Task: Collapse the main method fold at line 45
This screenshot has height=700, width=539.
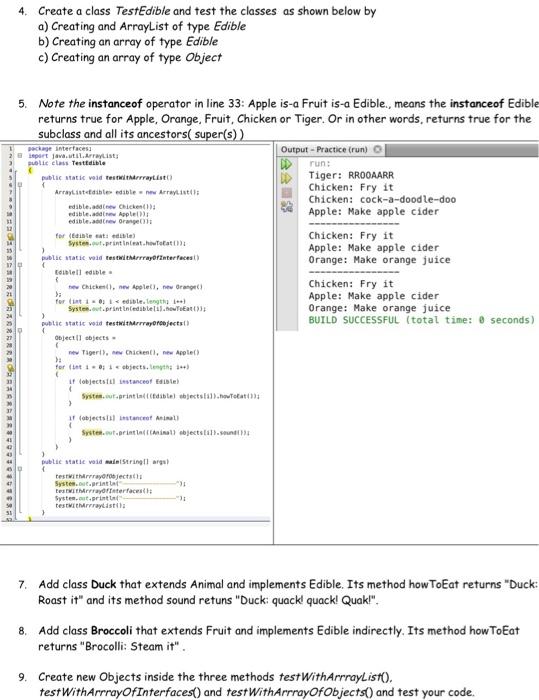Action: pyautogui.click(x=20, y=469)
